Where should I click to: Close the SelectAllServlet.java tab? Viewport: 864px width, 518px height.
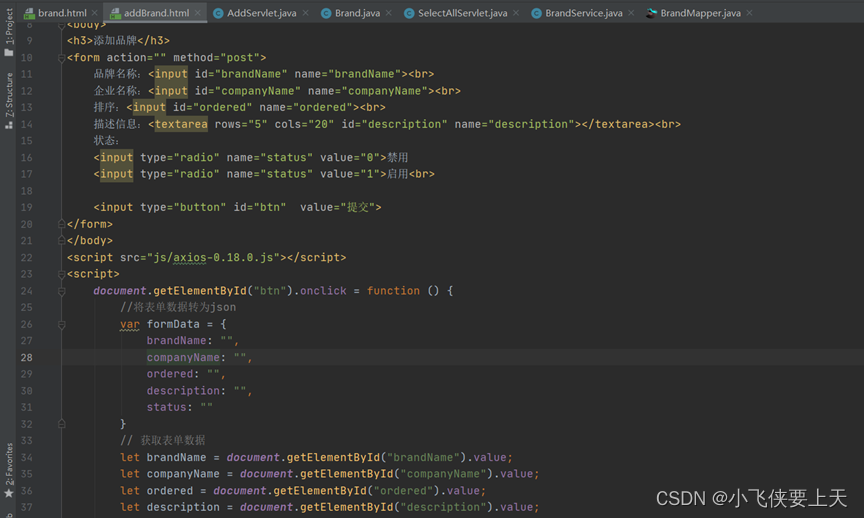point(516,13)
